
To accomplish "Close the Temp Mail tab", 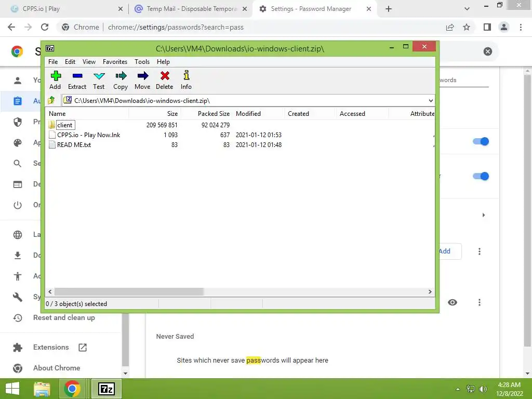I will point(245,9).
